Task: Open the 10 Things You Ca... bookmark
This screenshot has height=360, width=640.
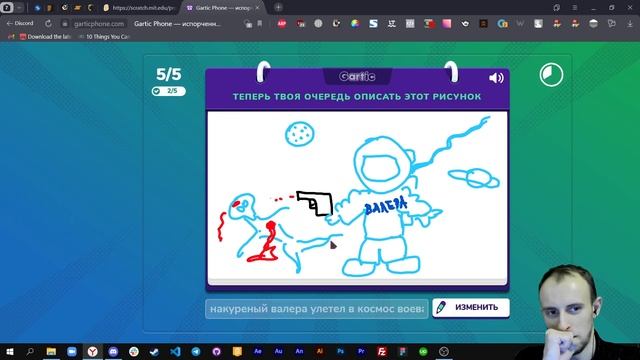Action: (104, 37)
